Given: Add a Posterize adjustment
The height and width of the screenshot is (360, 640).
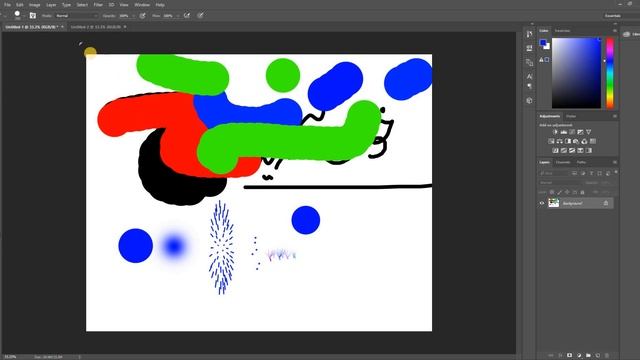Looking at the screenshot, I should pos(564,151).
